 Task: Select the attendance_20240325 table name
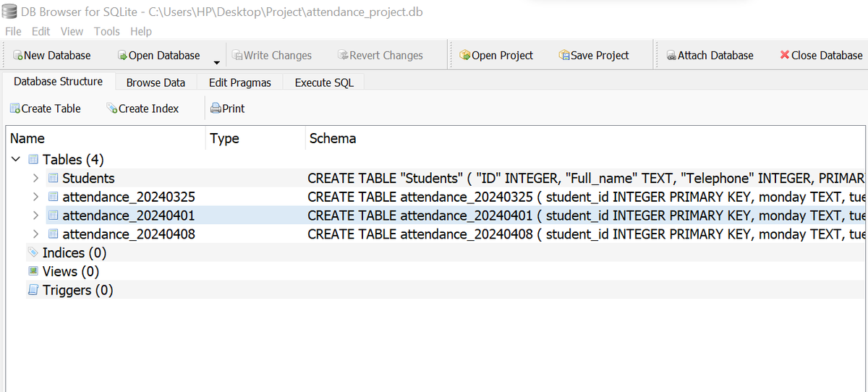point(129,197)
